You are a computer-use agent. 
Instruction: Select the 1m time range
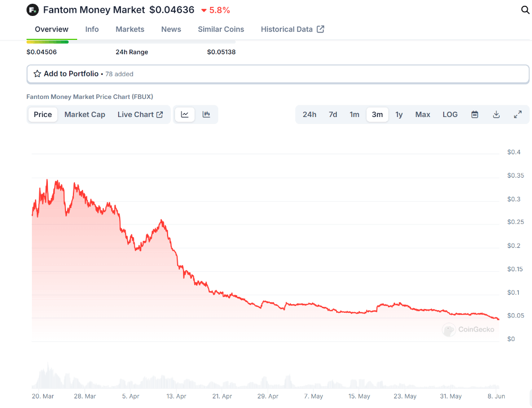(354, 114)
